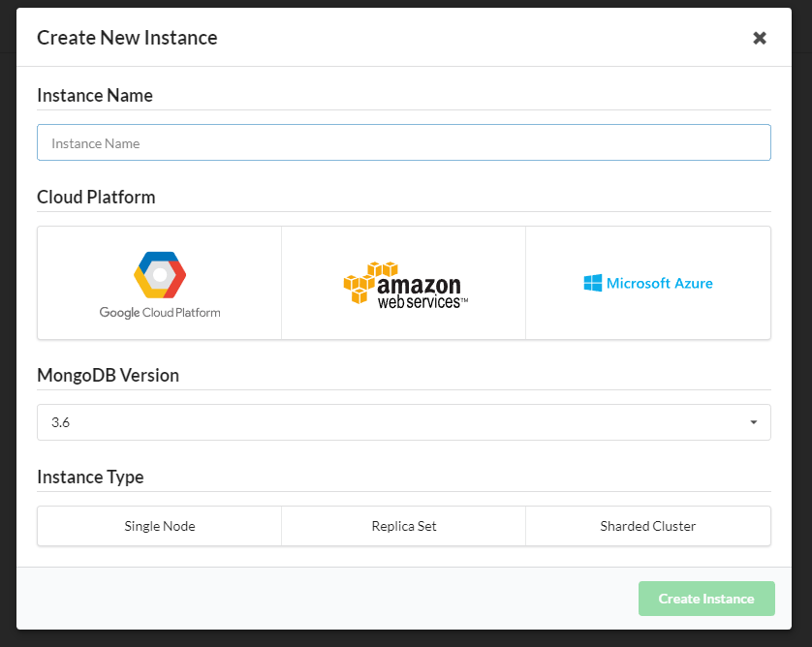812x647 pixels.
Task: Select Replica Set instance type
Action: point(404,526)
